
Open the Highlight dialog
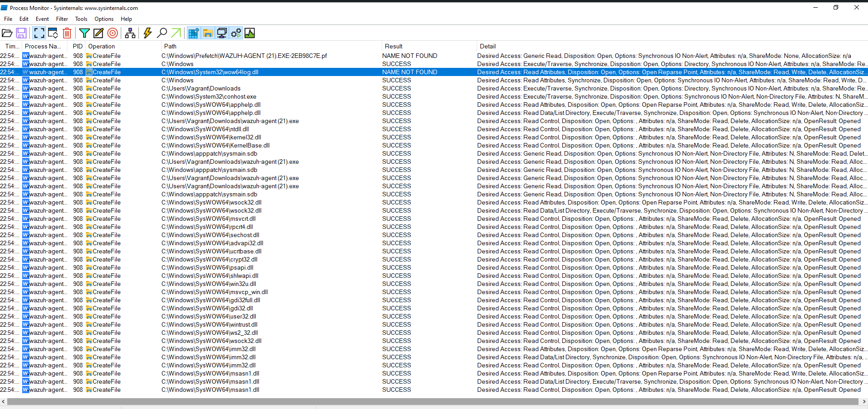(98, 33)
